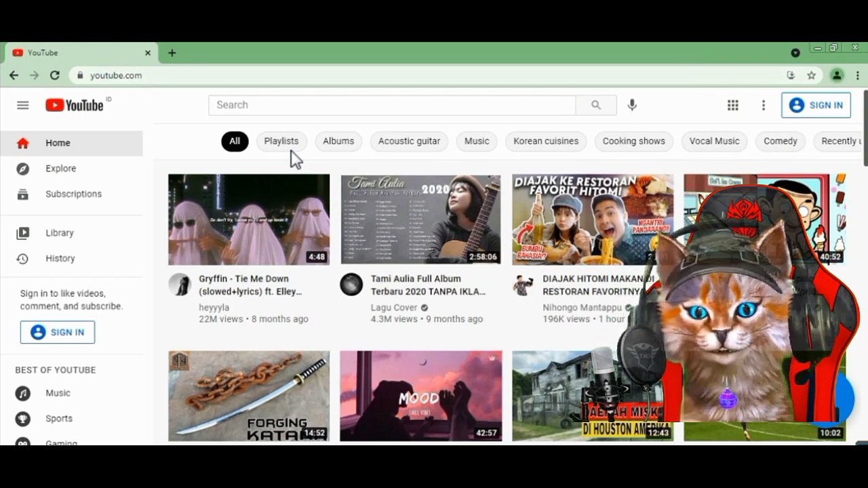Open the Chrome profile avatar

(837, 75)
